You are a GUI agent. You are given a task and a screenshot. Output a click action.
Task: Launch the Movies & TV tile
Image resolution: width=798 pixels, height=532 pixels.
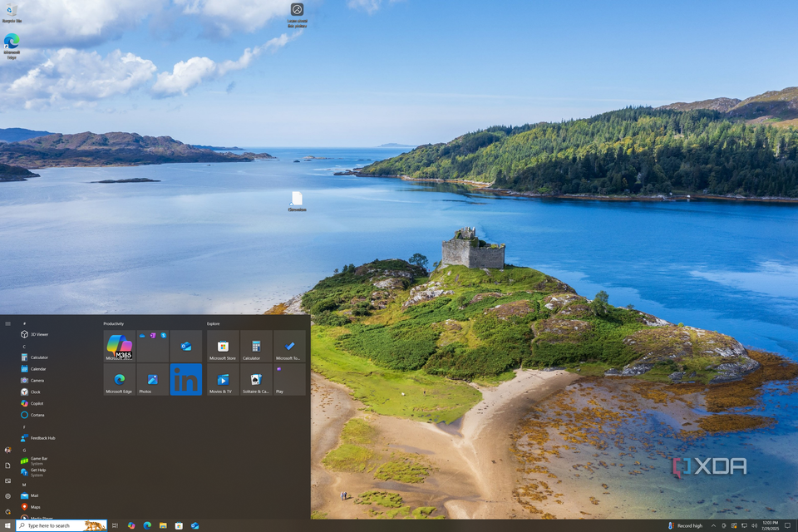223,379
